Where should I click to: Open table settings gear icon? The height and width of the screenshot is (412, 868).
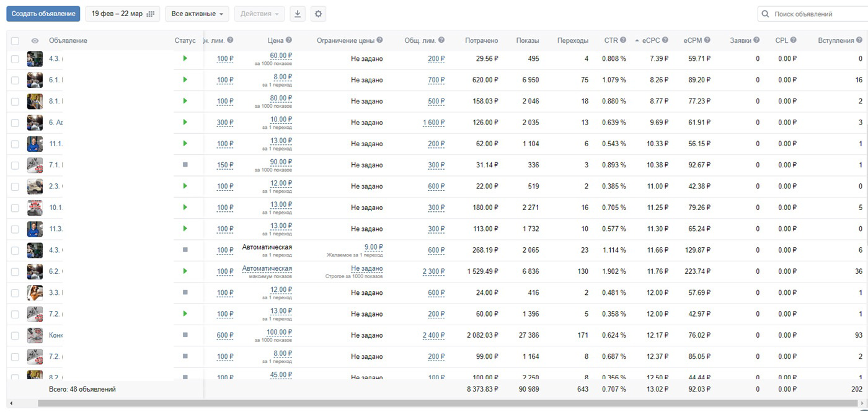point(318,14)
